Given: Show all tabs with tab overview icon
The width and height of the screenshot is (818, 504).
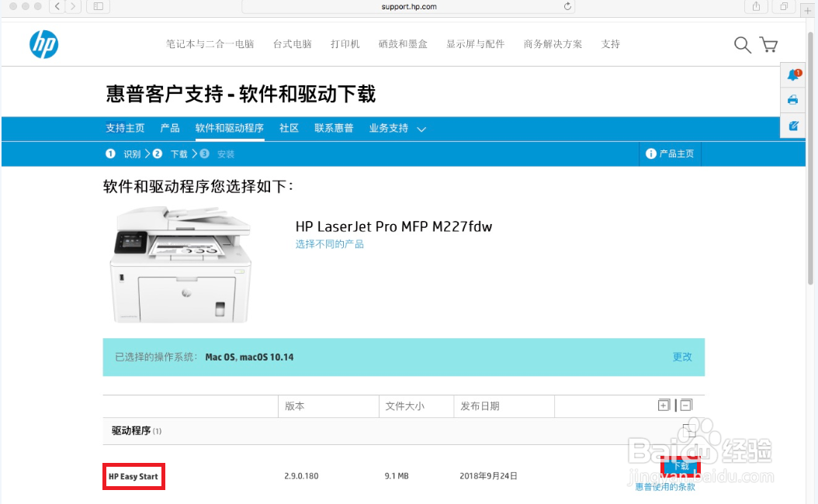Looking at the screenshot, I should [x=784, y=6].
